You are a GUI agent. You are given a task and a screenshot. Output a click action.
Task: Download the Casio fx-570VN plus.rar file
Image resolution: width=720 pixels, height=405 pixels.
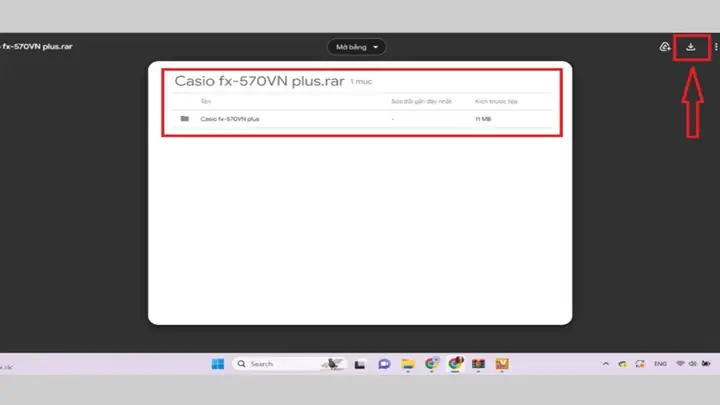click(x=690, y=47)
